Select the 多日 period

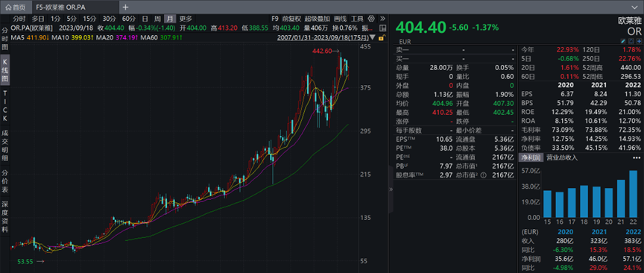tap(38, 19)
